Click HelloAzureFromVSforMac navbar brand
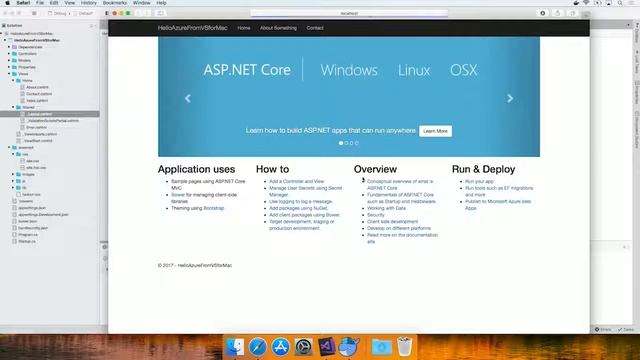This screenshot has height=360, width=640. point(193,28)
